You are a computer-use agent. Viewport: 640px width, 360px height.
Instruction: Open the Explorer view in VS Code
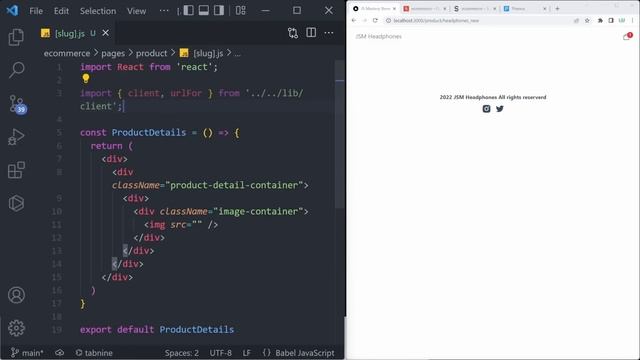point(16,37)
